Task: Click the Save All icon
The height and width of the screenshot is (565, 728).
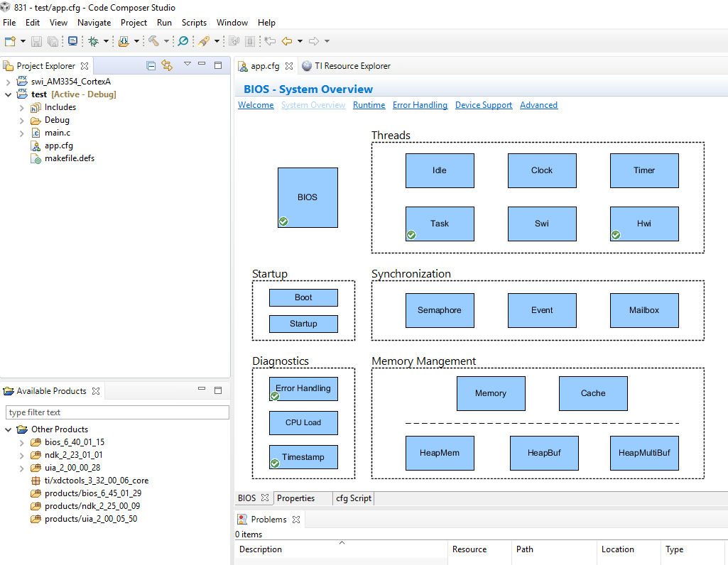Action: pos(53,41)
